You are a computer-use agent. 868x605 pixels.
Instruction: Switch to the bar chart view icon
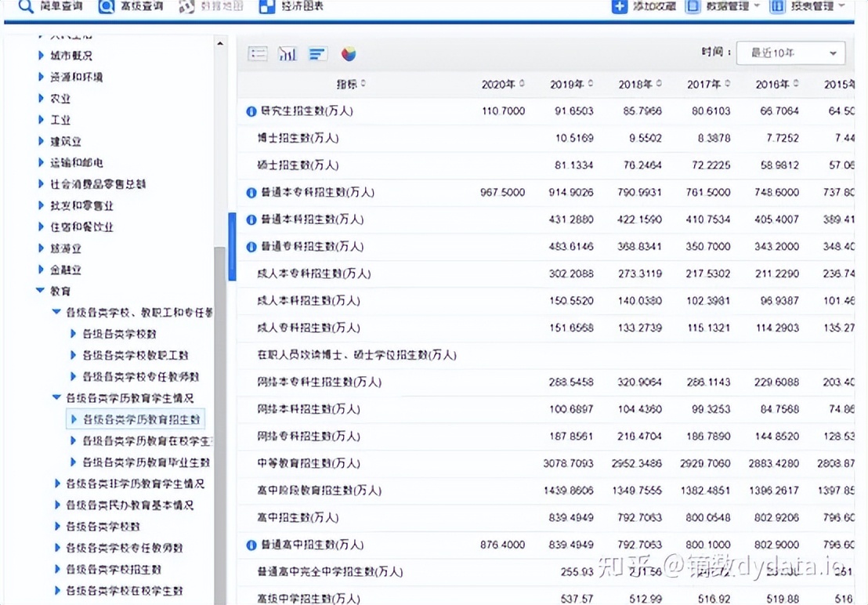(288, 54)
